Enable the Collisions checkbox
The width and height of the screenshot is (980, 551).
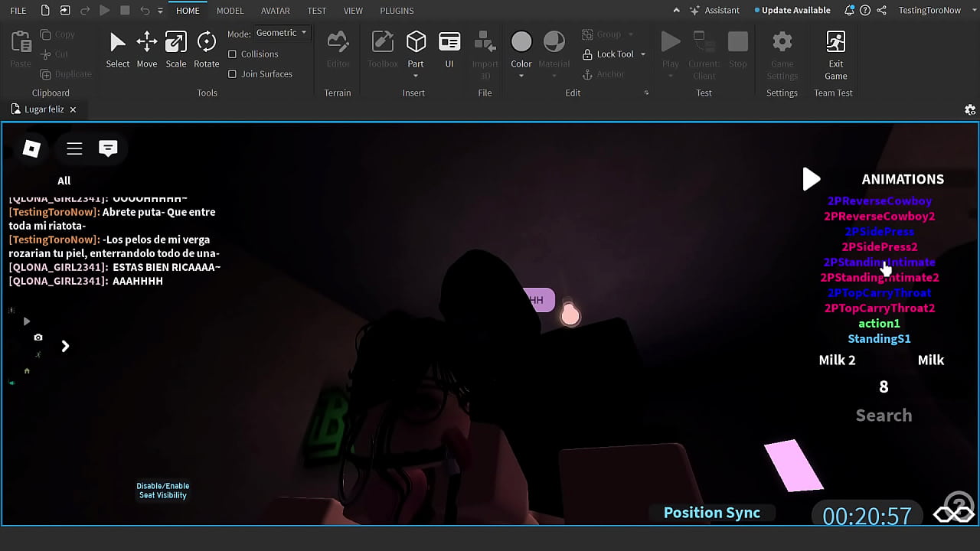tap(233, 54)
